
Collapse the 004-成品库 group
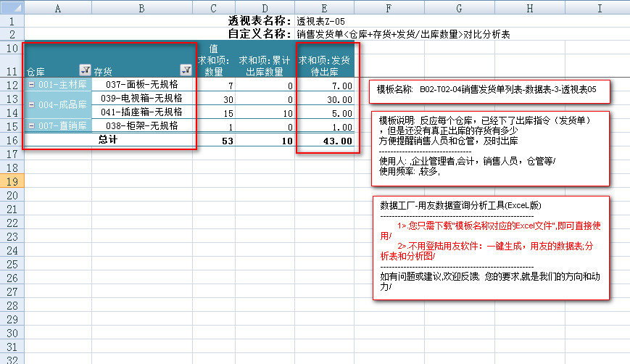click(31, 105)
